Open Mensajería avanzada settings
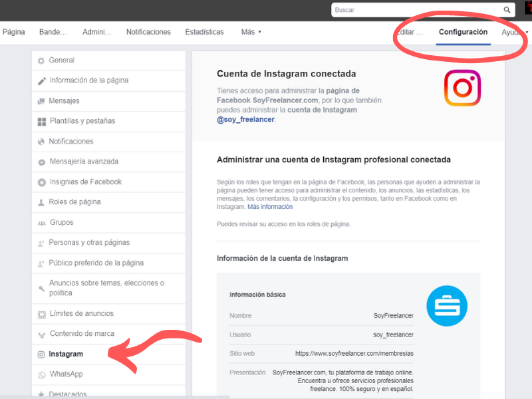Image resolution: width=532 pixels, height=399 pixels. click(x=108, y=162)
